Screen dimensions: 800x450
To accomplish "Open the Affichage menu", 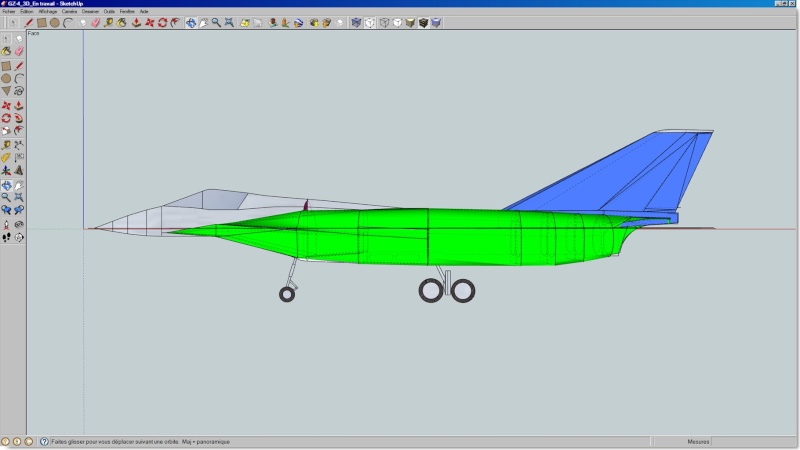I will 48,11.
